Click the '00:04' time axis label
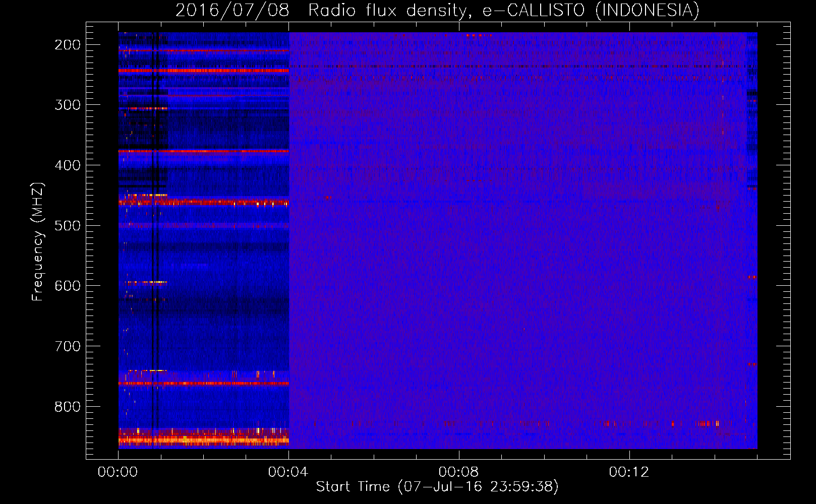 click(x=288, y=472)
